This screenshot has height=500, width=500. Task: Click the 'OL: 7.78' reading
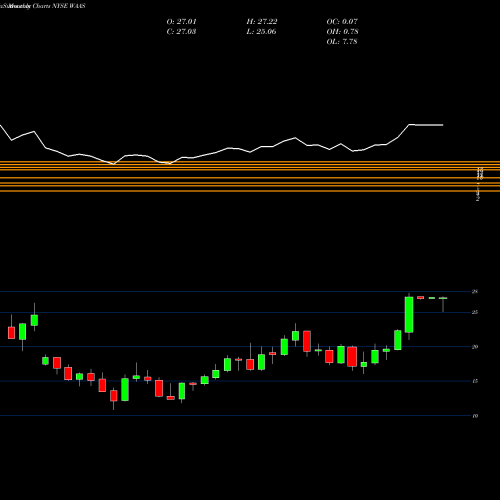[342, 42]
